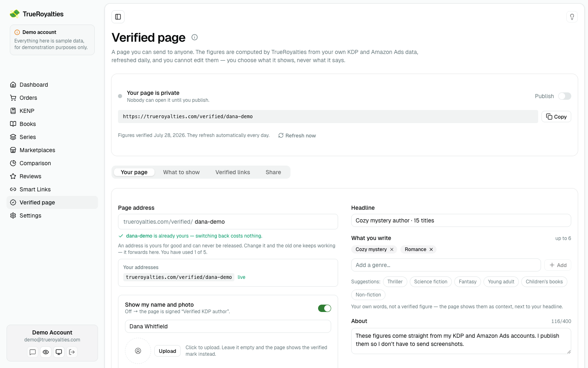Click the logout icon under Demo Account

(72, 352)
